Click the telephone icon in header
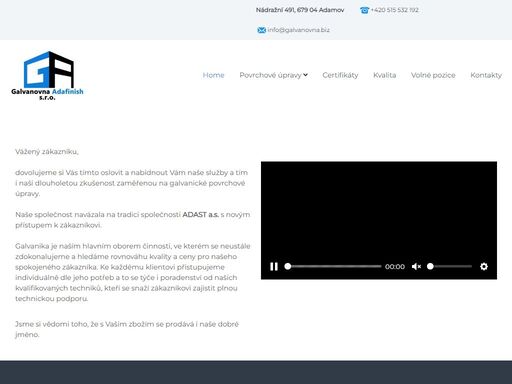This screenshot has width=512, height=384. pos(364,10)
